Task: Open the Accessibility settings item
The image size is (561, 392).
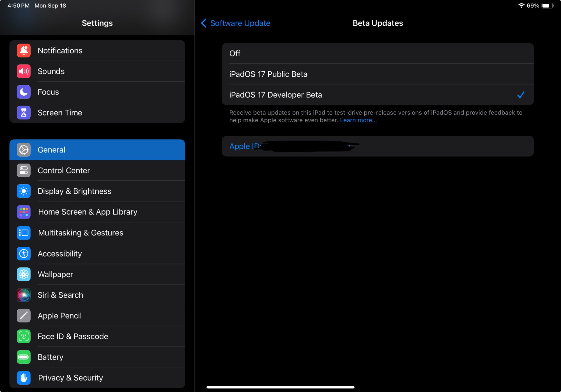Action: (x=60, y=253)
